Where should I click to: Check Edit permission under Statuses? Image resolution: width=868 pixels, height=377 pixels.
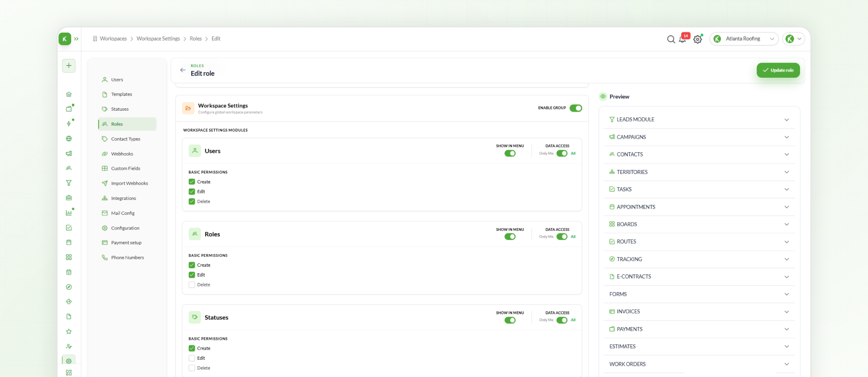(192, 358)
